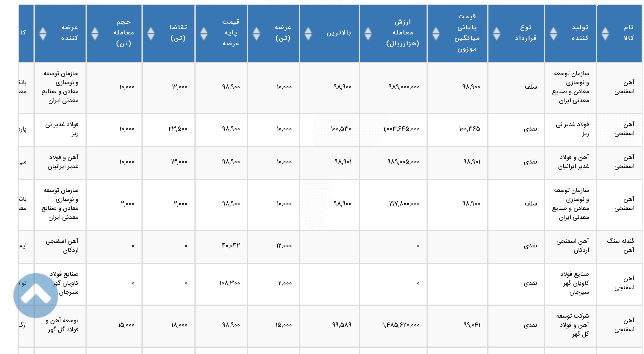
Task: Click sort arrows for ارزش معامله column
Action: (368, 33)
